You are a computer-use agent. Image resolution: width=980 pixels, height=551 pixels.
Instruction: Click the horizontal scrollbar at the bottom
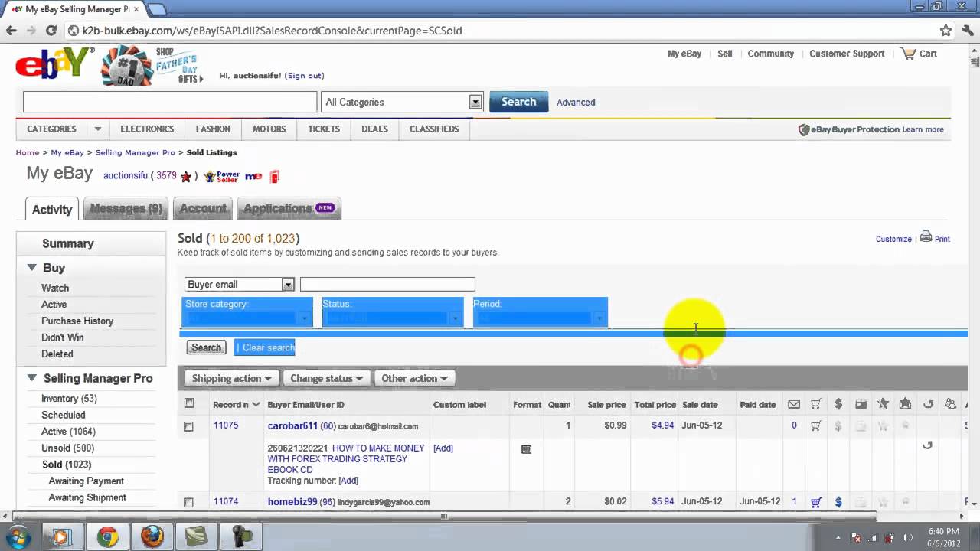443,516
